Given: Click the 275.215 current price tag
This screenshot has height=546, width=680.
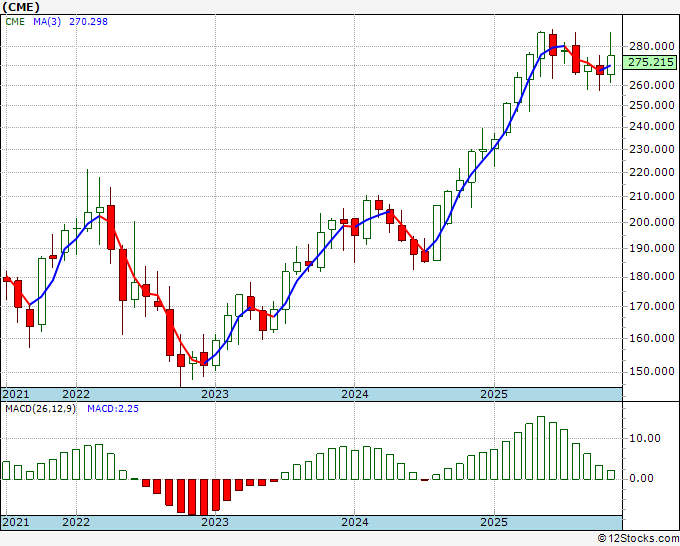Looking at the screenshot, I should point(650,62).
